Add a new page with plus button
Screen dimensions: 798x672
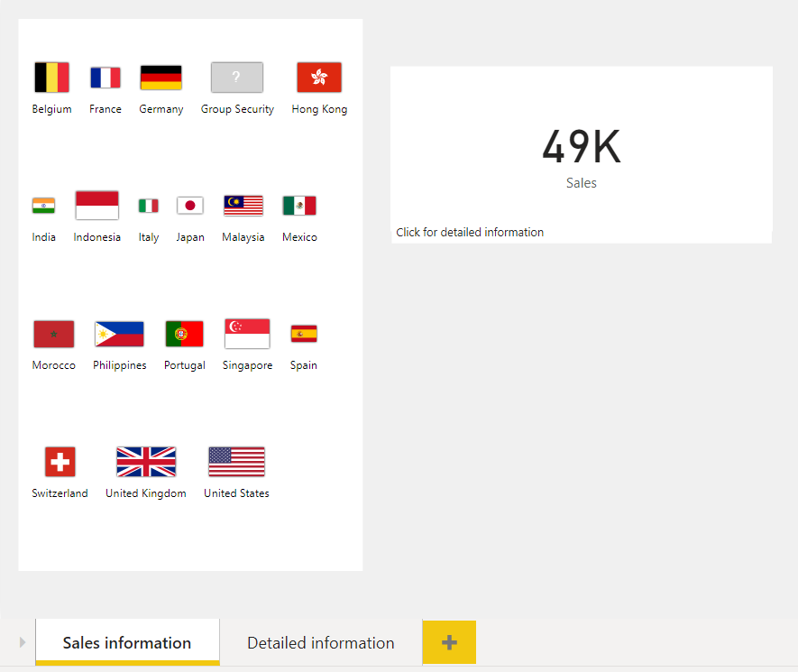click(449, 642)
